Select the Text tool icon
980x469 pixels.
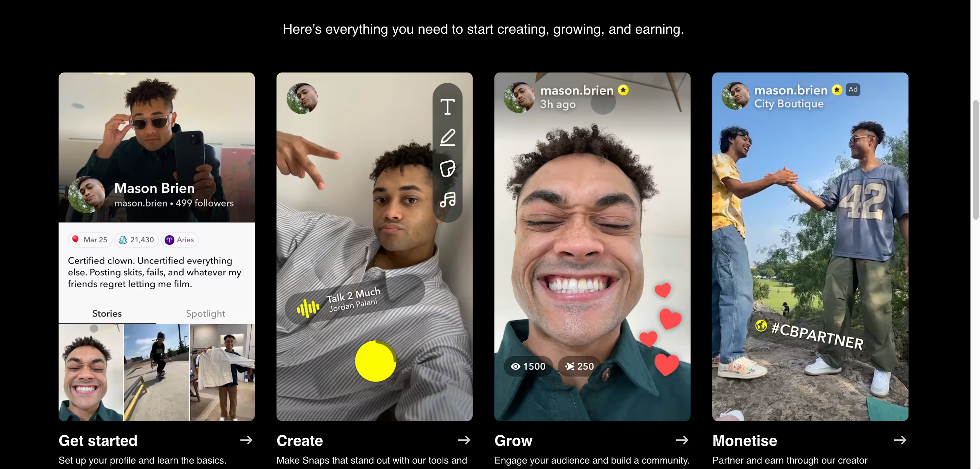pos(447,107)
